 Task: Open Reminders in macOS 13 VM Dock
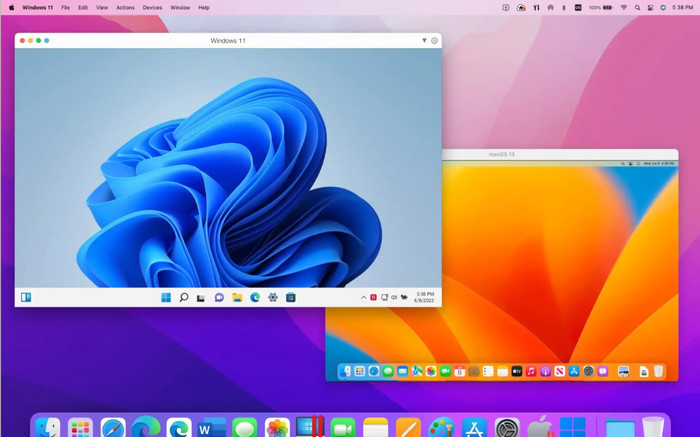pyautogui.click(x=488, y=371)
